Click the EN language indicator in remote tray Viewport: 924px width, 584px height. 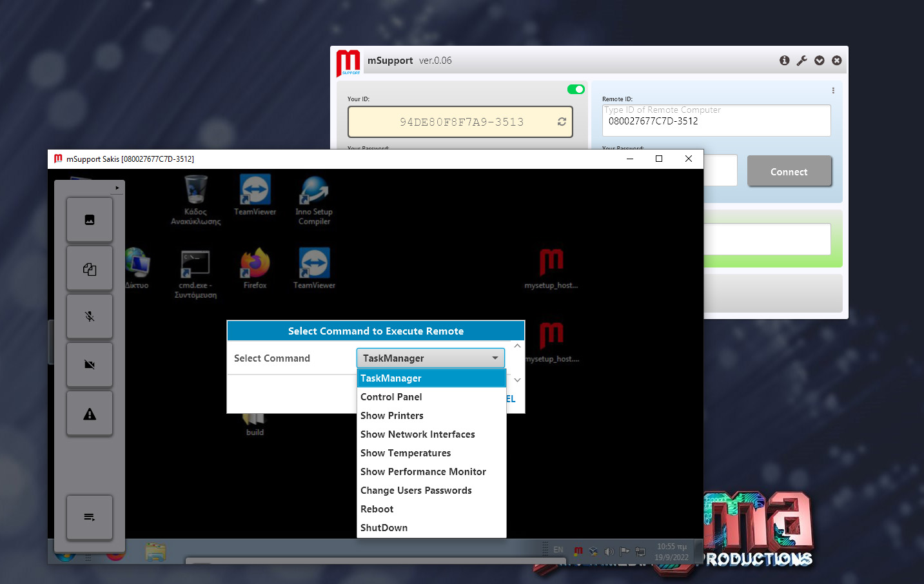[x=558, y=550]
